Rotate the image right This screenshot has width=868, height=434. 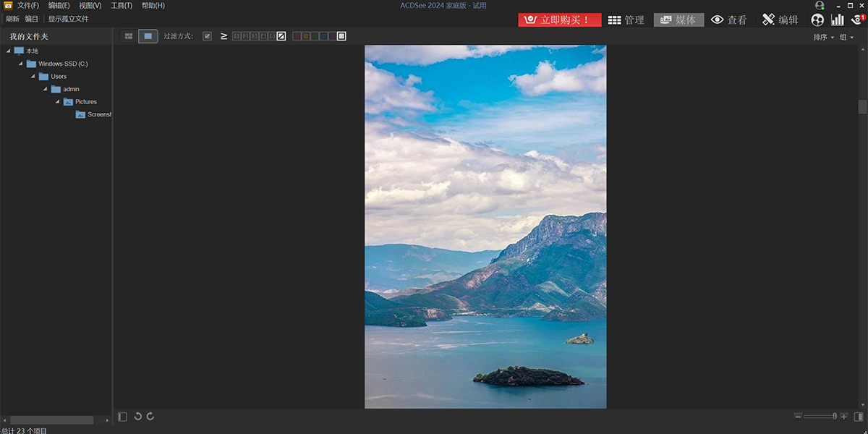(150, 417)
